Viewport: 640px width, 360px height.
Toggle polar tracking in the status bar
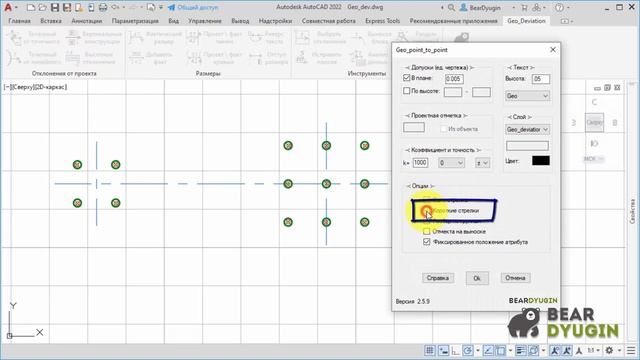point(468,350)
